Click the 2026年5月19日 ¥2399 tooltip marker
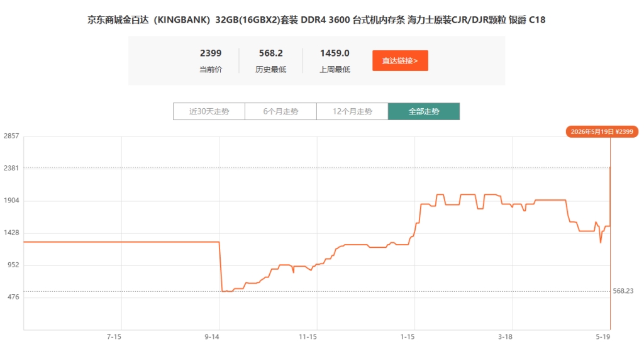Screen dimensions: 644x361 (x=602, y=131)
